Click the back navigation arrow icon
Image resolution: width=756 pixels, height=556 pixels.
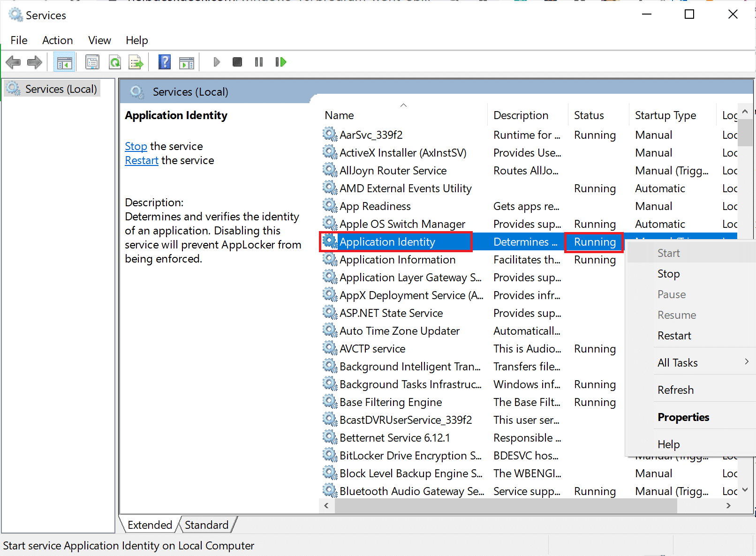13,61
